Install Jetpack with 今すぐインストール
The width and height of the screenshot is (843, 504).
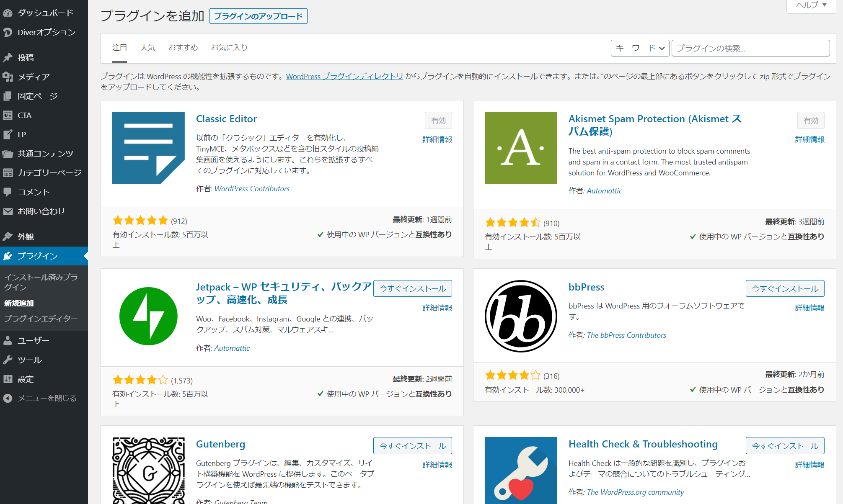coord(413,288)
